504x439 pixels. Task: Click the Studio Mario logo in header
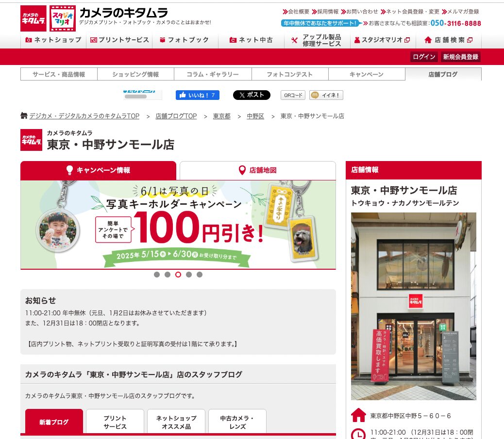63,18
